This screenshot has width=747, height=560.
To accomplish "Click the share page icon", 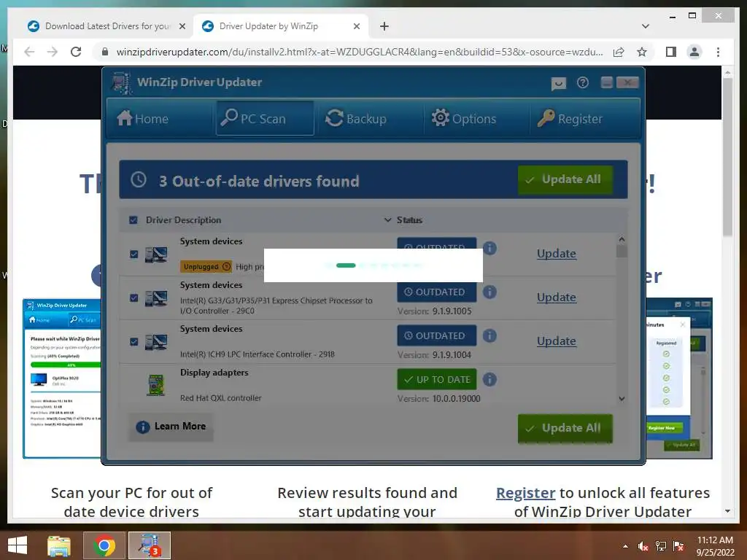I will [x=619, y=52].
